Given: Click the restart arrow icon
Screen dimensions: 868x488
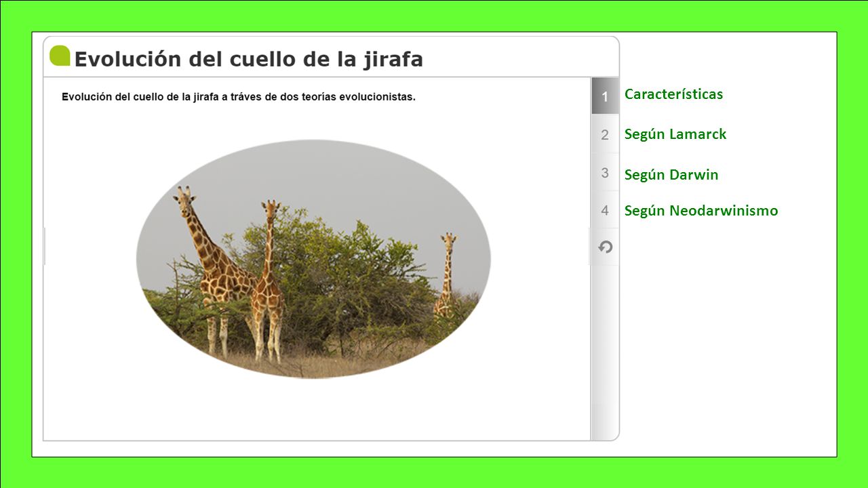Looking at the screenshot, I should (605, 247).
